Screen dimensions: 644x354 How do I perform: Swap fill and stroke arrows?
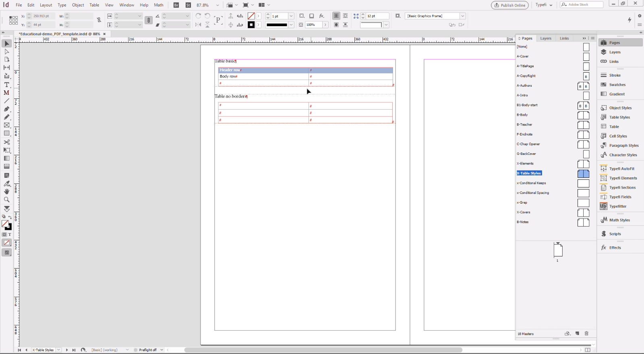(10, 217)
